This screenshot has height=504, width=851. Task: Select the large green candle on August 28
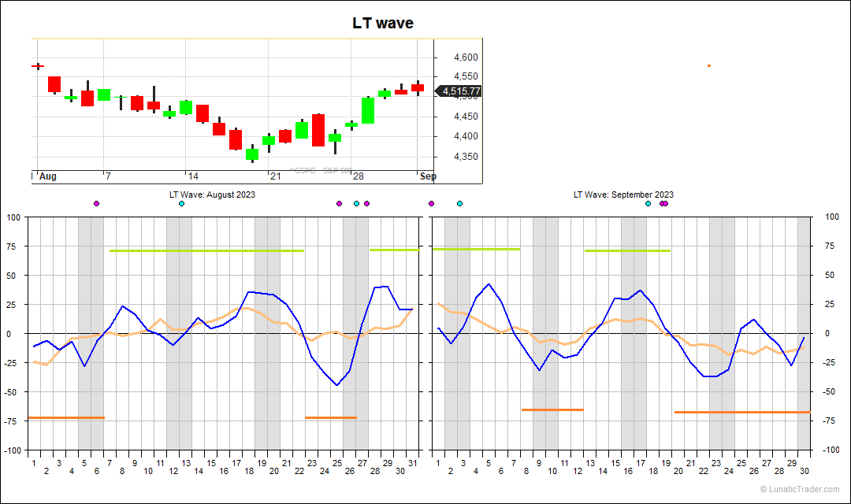click(367, 113)
